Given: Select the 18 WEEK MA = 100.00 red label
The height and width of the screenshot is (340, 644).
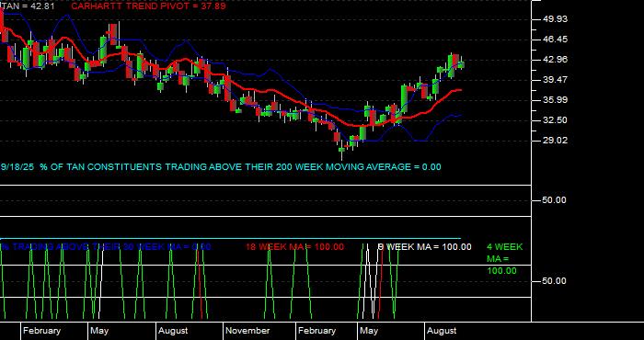Looking at the screenshot, I should point(295,247).
